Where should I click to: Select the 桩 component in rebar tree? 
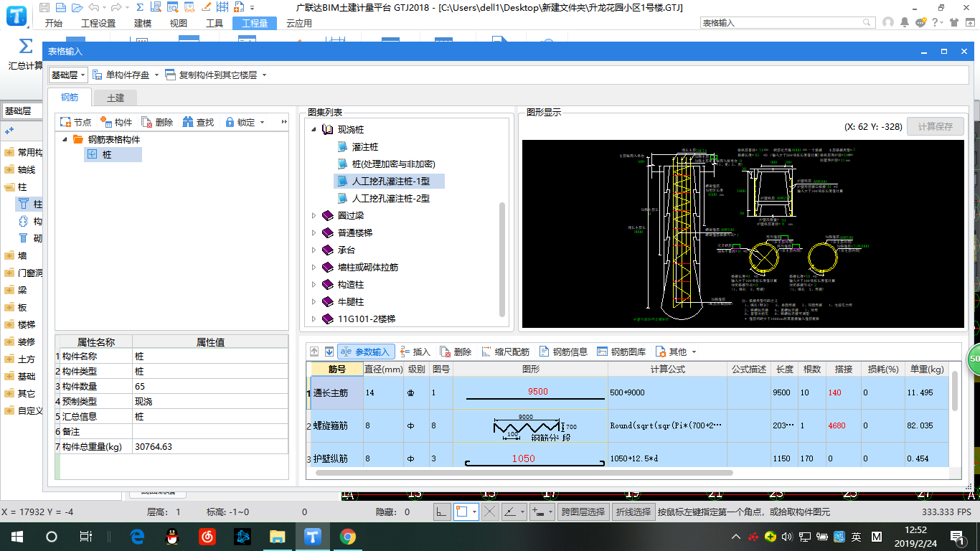click(x=113, y=154)
